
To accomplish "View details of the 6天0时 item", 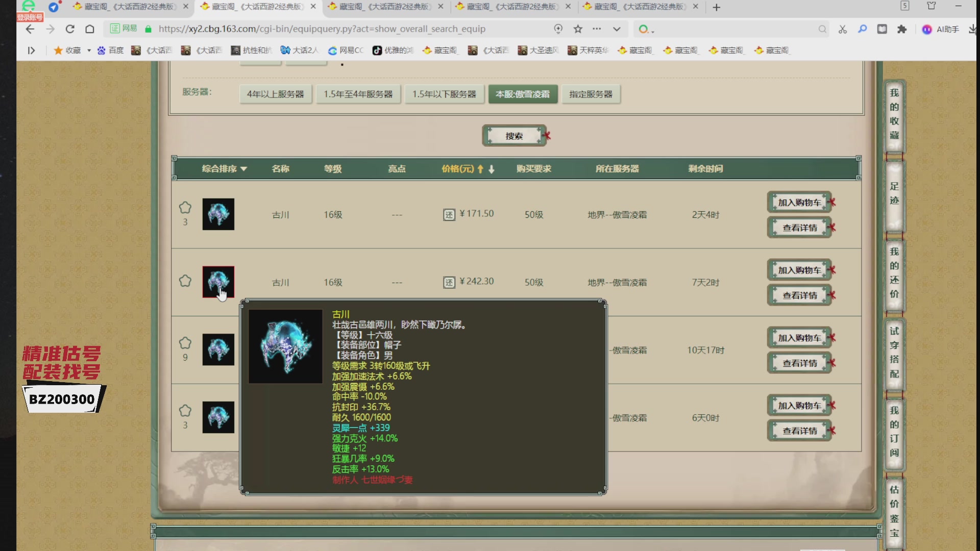I will [x=799, y=431].
